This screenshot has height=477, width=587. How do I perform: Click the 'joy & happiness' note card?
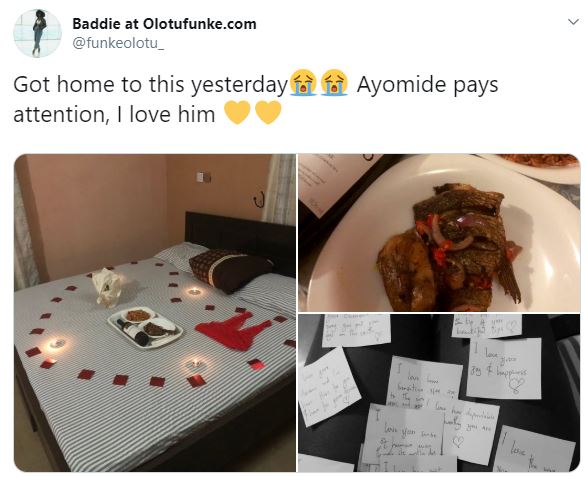[504, 368]
